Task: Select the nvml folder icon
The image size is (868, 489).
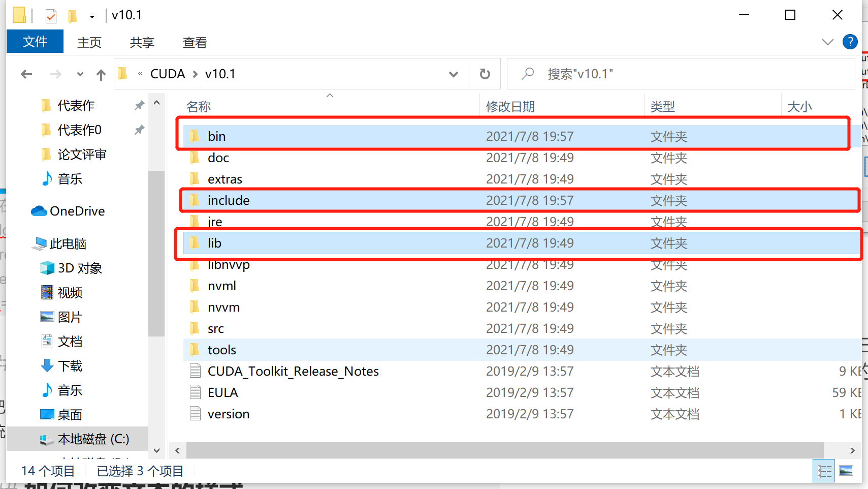Action: coord(195,286)
